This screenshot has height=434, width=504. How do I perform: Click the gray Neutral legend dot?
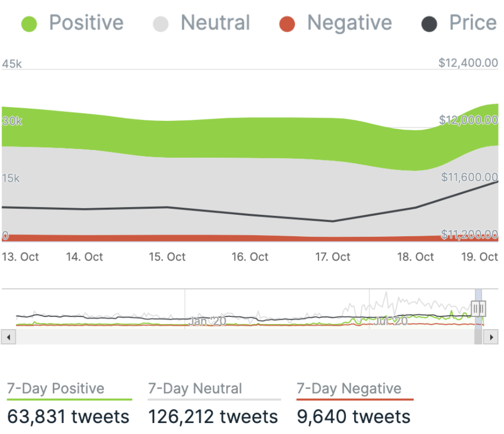(160, 24)
